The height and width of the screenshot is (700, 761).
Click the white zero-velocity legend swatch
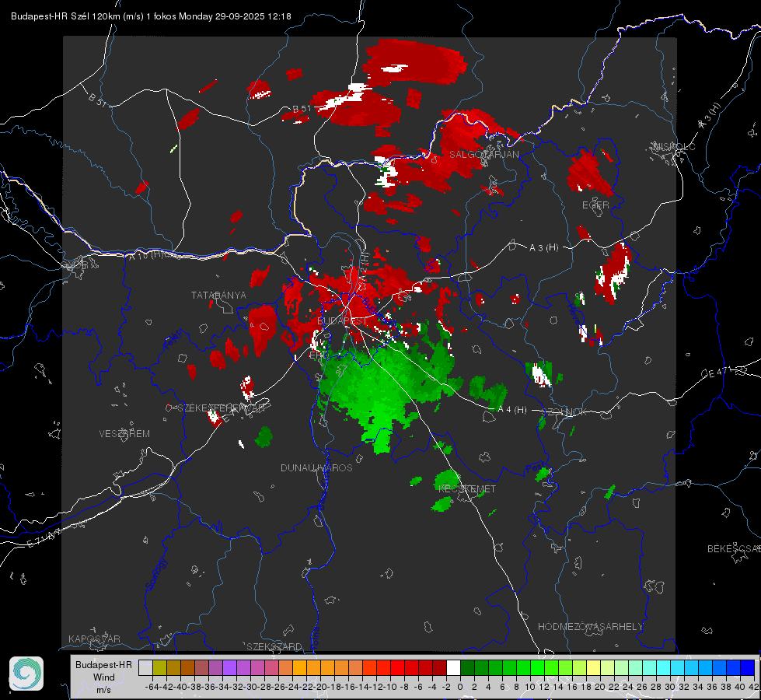[453, 667]
